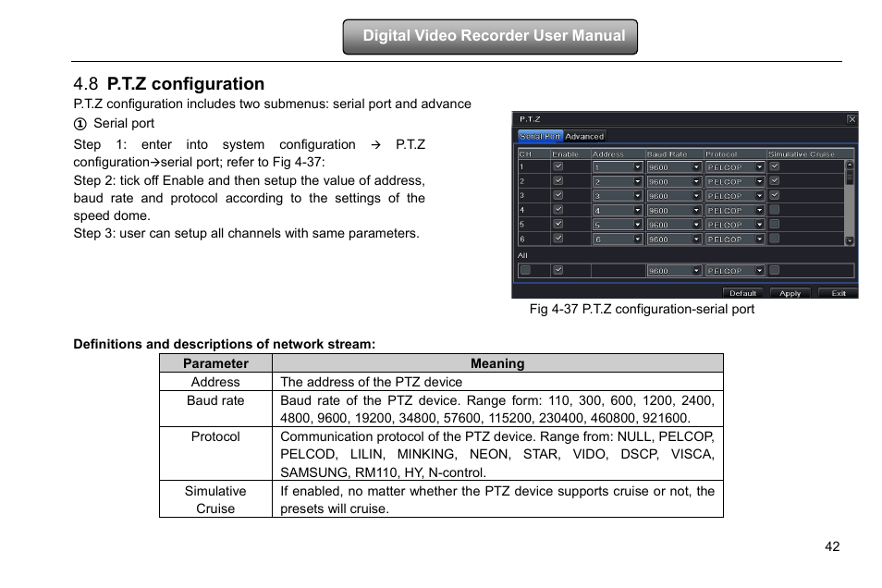
Task: Click the Simulative Cruise column header
Action: 802,153
